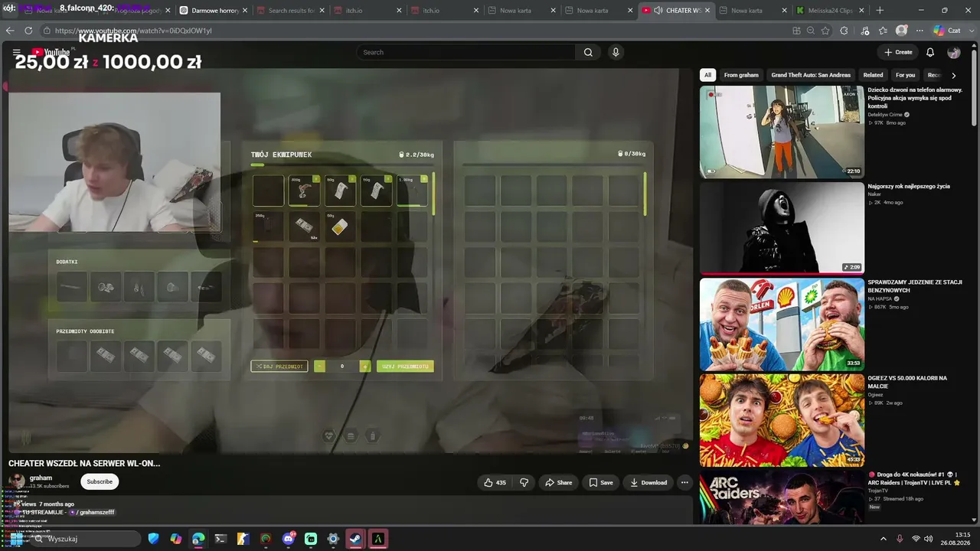Open the 'Dziecko dzwoni na telefon alarmowy' thumbnail
Screen dimensions: 980x551
pos(782,132)
